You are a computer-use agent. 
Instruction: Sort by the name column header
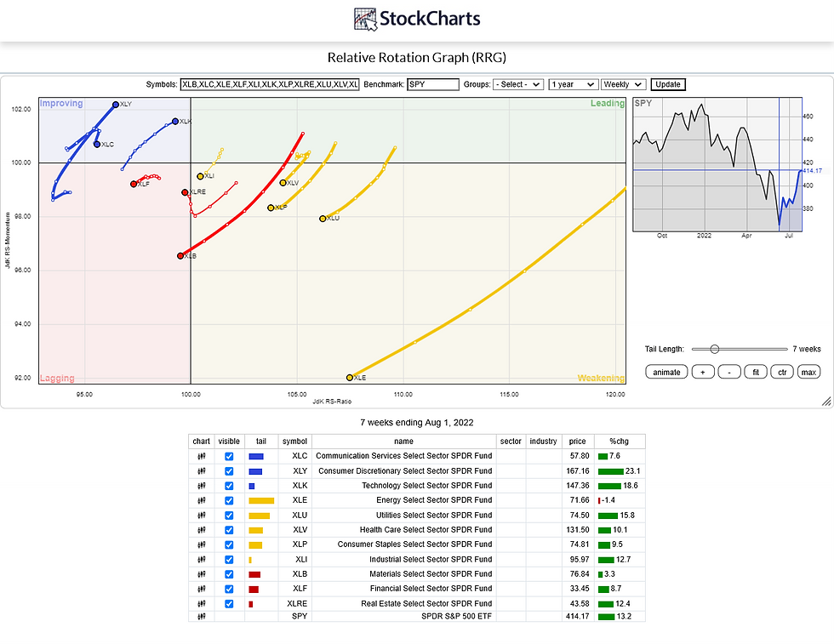(x=403, y=442)
